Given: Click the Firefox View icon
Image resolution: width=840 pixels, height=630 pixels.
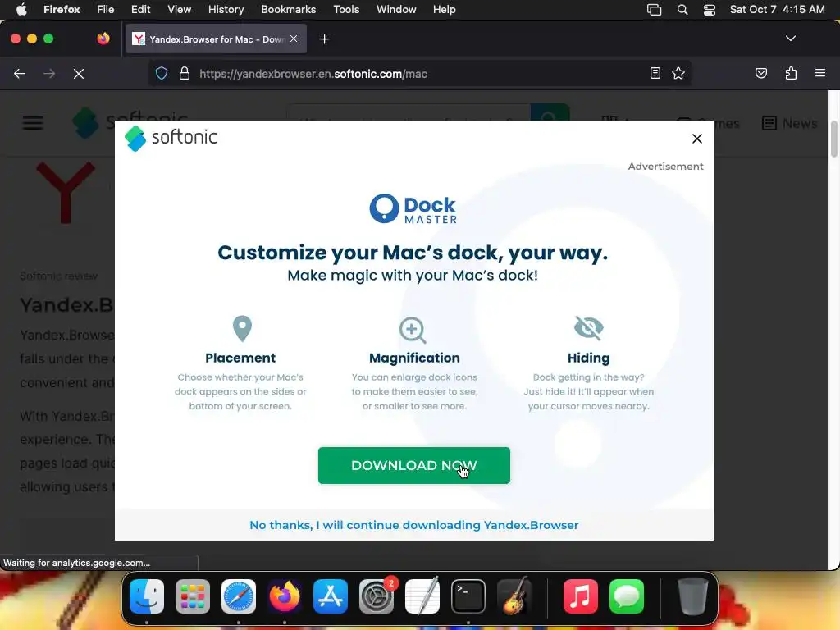Looking at the screenshot, I should 103,39.
